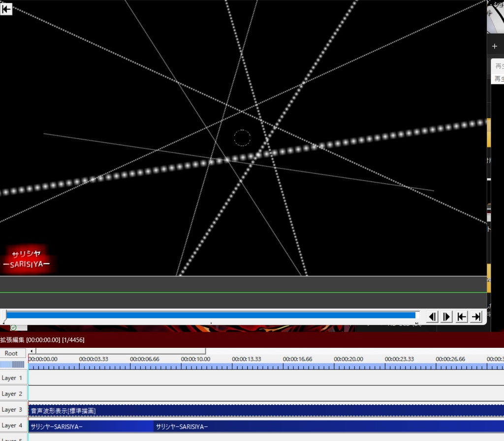Click the 00:00:23.33 mark on the time ruler
The image size is (504, 441).
pos(399,359)
